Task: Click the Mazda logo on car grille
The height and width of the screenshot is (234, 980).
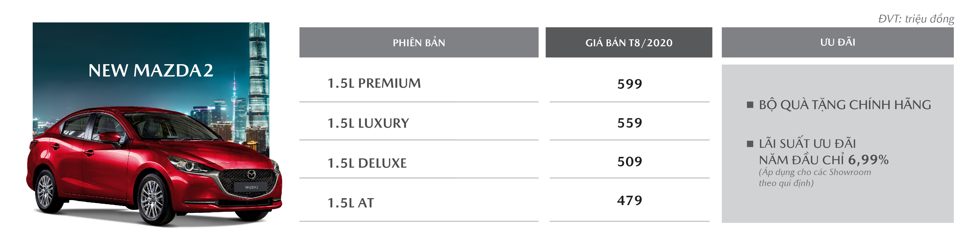Action: [x=251, y=174]
